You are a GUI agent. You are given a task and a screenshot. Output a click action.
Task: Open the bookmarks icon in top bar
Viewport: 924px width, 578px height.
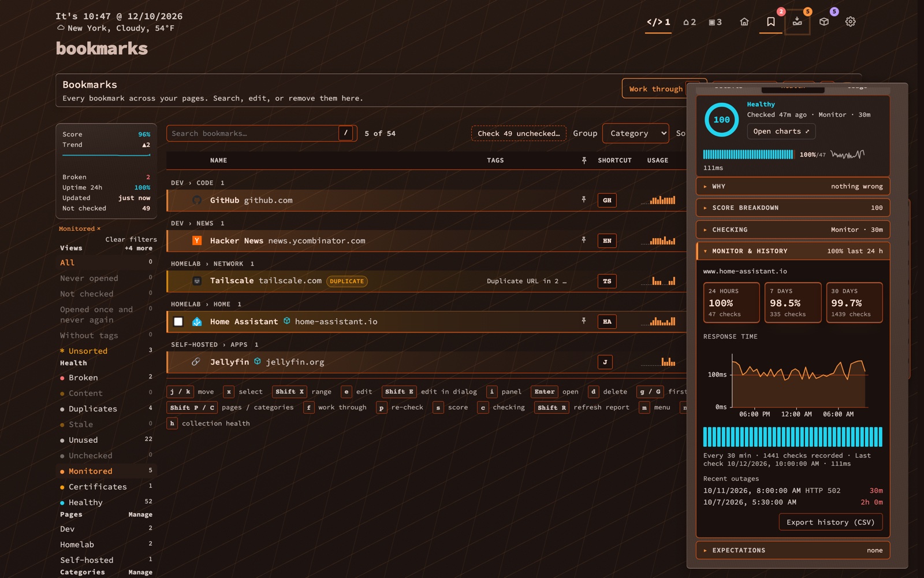[x=771, y=22]
